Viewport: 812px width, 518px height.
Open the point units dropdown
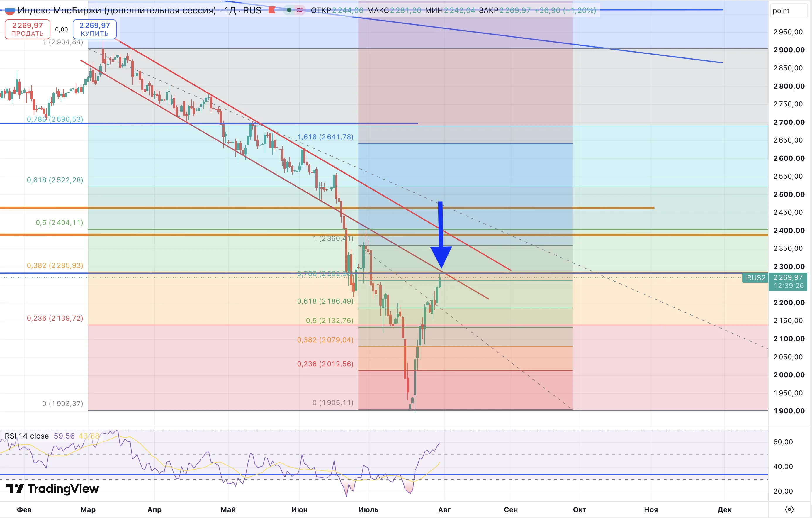point(789,11)
